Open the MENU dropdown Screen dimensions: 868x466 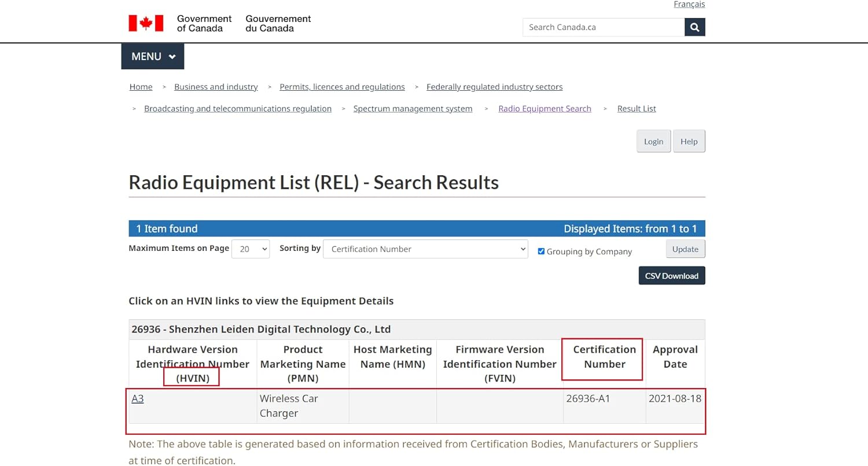pyautogui.click(x=153, y=57)
